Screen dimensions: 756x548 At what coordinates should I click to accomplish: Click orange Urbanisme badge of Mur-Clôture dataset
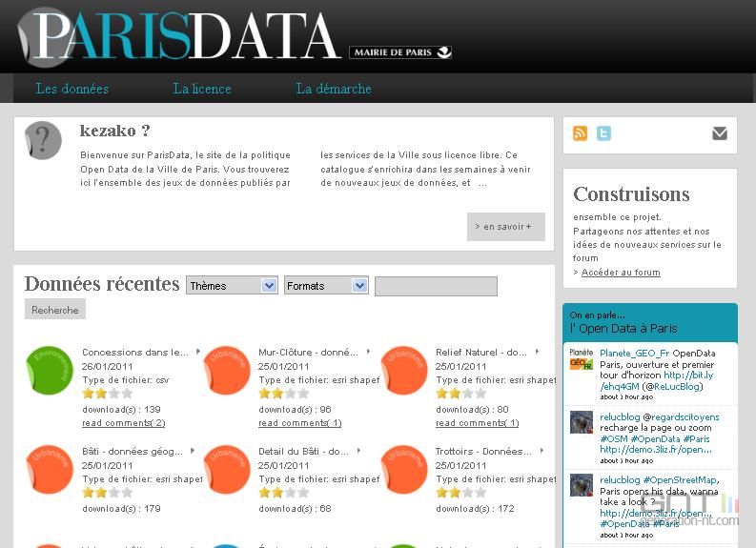pyautogui.click(x=227, y=370)
